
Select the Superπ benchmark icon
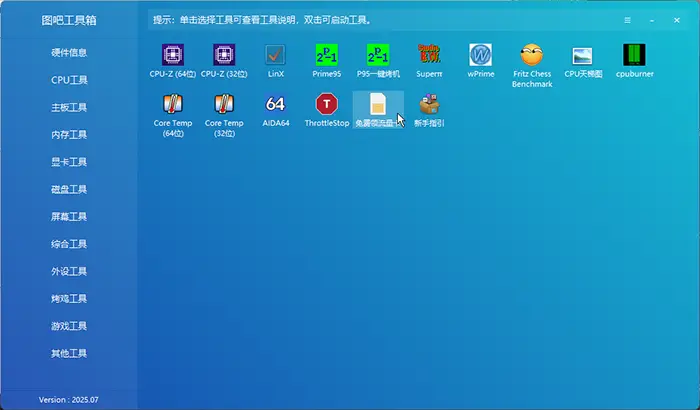[x=429, y=54]
